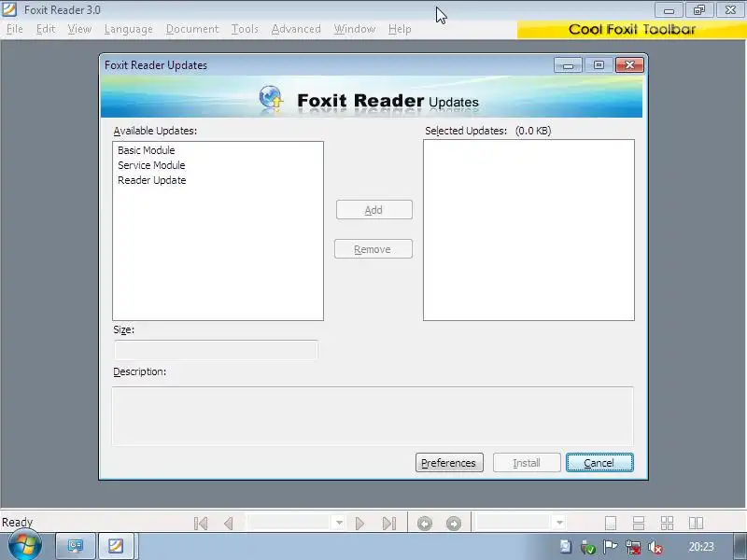This screenshot has width=747, height=560.
Task: Open the View menu
Action: click(79, 29)
